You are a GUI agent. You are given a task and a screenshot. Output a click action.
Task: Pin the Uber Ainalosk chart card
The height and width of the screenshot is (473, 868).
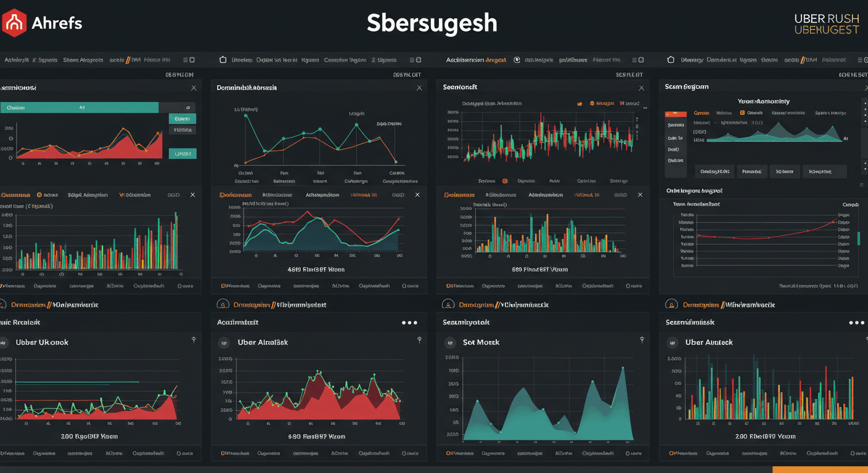[419, 340]
